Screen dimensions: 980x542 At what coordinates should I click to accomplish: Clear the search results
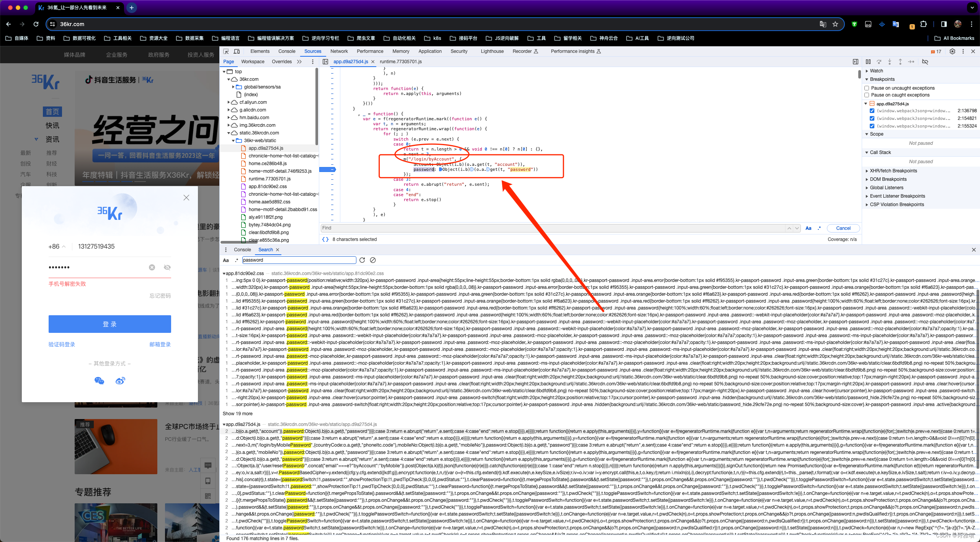point(373,260)
